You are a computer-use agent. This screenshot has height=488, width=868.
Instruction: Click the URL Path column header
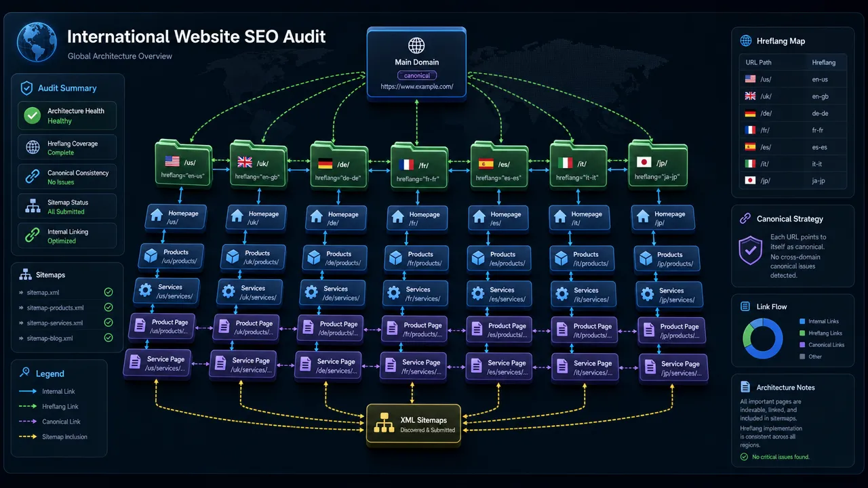click(x=757, y=62)
